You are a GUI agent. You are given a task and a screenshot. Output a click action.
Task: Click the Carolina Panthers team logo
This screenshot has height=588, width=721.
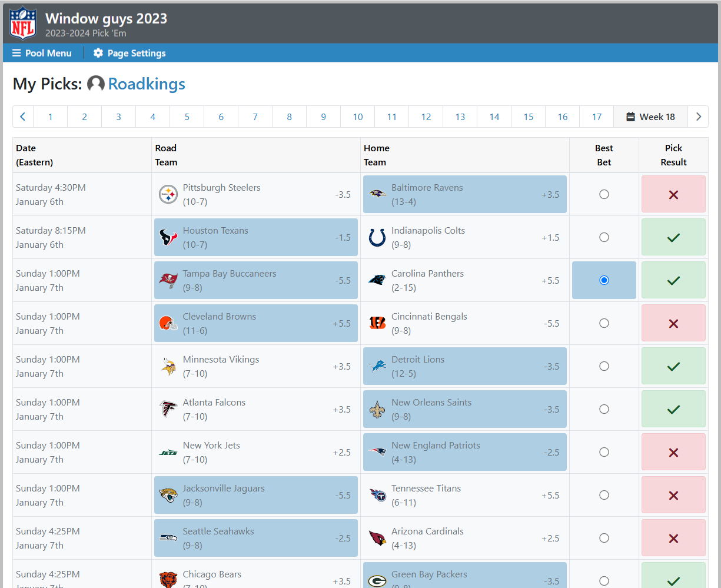[x=377, y=280]
